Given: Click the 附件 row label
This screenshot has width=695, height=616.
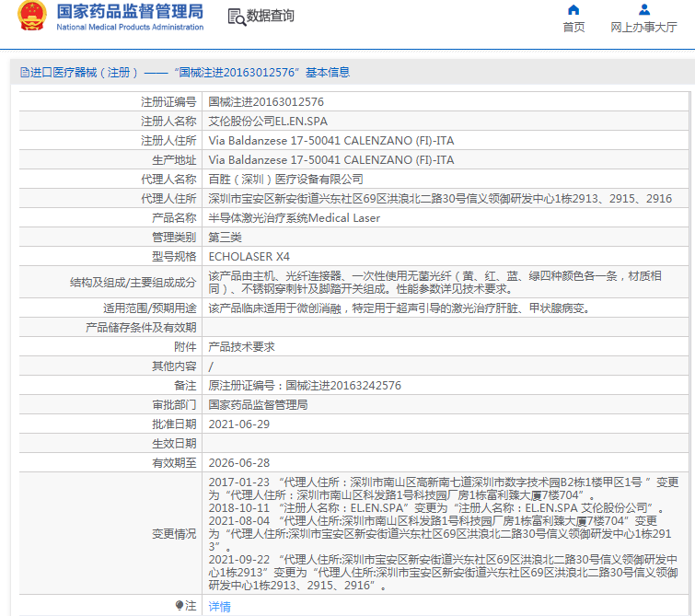Looking at the screenshot, I should [185, 347].
